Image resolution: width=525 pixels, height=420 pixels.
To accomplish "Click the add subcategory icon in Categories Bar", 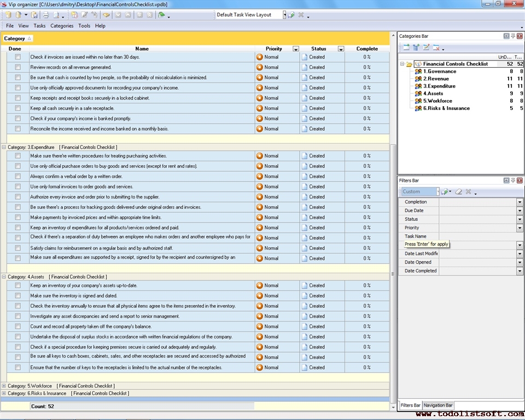I will pyautogui.click(x=416, y=48).
